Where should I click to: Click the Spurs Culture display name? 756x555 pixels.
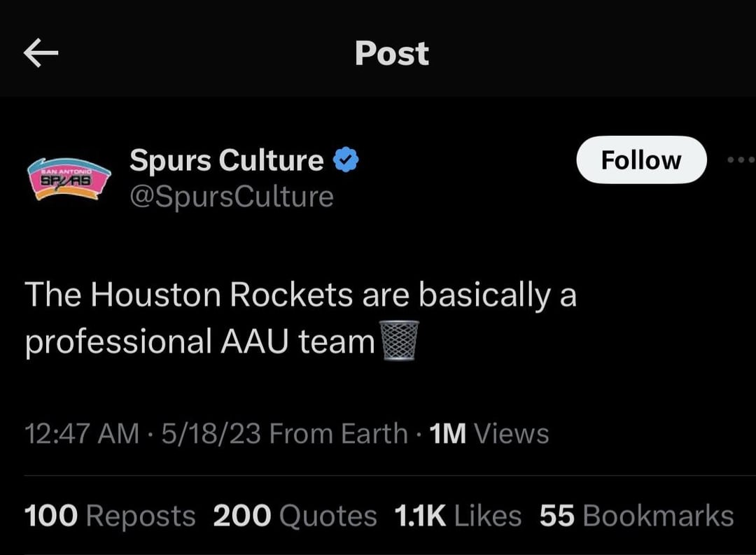pyautogui.click(x=226, y=161)
